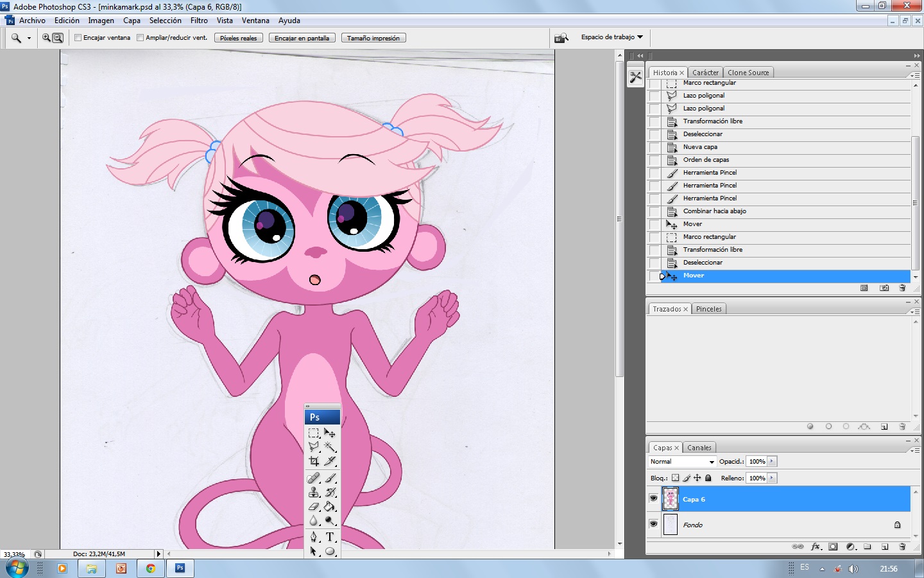The image size is (924, 578).
Task: Click the delete layer trash icon
Action: 902,547
